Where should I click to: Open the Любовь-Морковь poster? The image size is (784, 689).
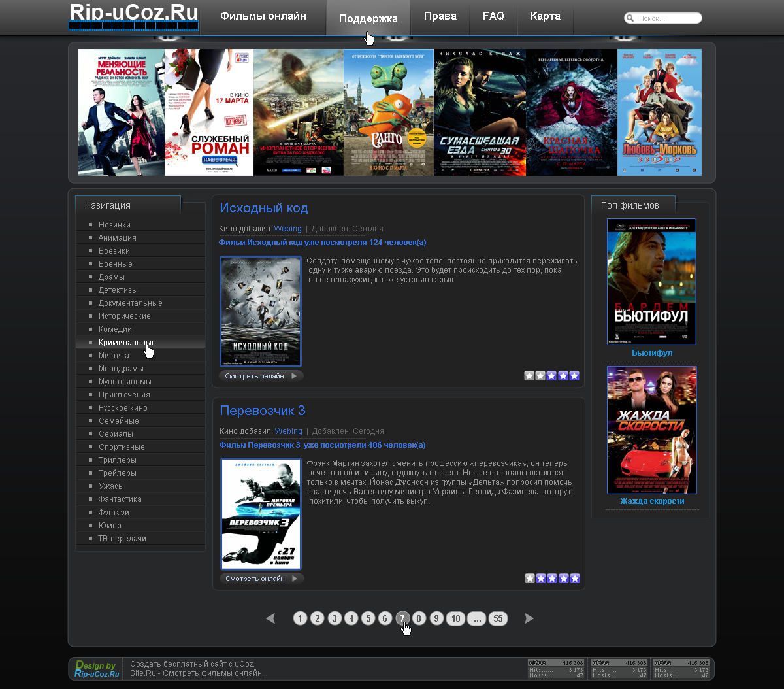pos(660,112)
